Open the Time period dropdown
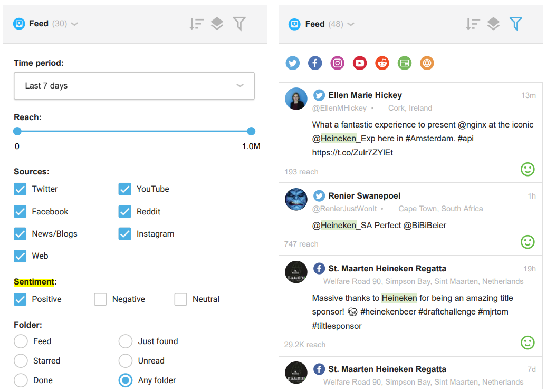This screenshot has height=392, width=546. (134, 85)
